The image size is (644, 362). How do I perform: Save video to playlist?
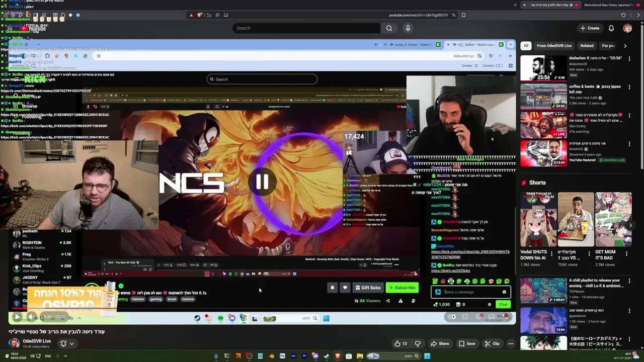click(466, 344)
